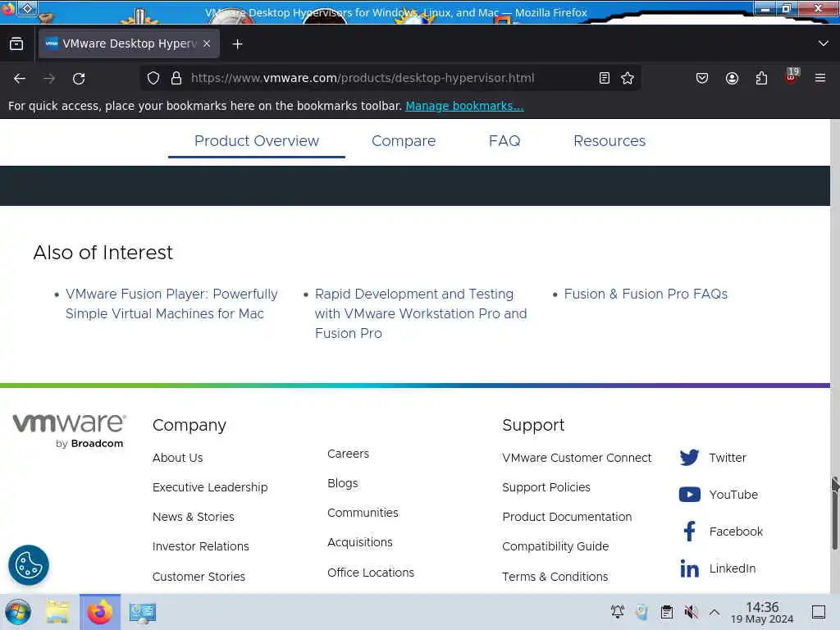Bookmark this page with the star
840x630 pixels.
(x=628, y=78)
